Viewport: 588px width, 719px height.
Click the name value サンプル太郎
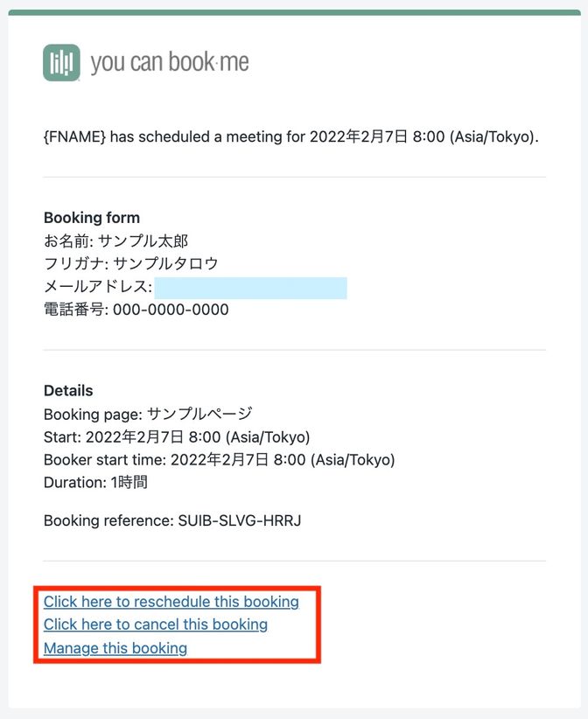[x=143, y=241]
